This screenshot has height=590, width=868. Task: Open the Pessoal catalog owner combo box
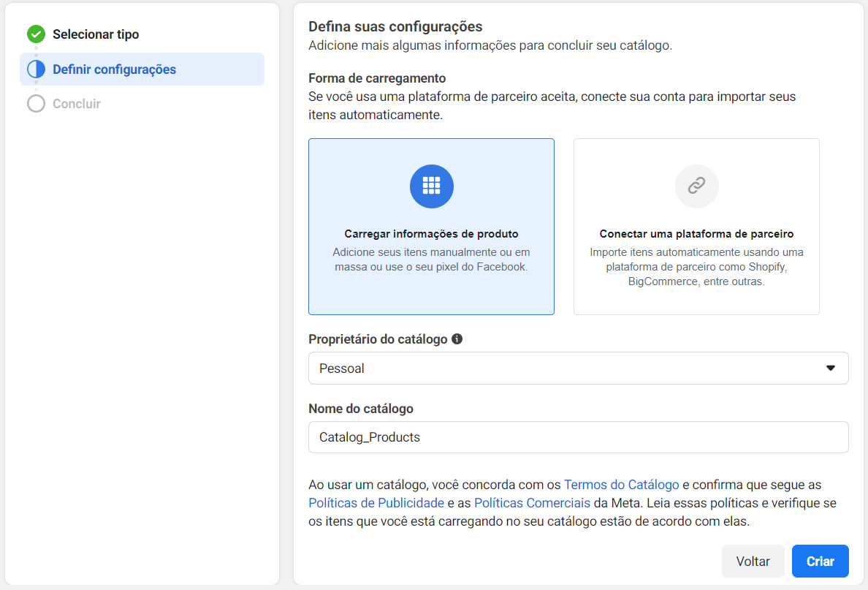pyautogui.click(x=570, y=368)
